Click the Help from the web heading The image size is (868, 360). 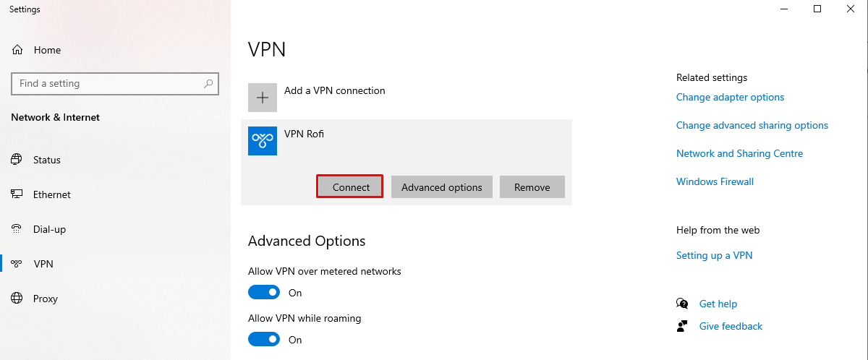click(718, 230)
